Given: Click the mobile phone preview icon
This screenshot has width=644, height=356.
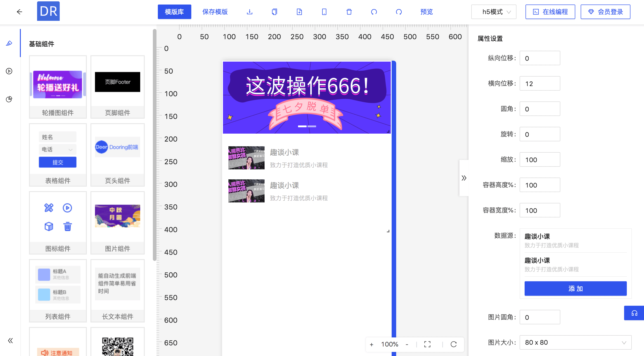Looking at the screenshot, I should click(x=324, y=12).
